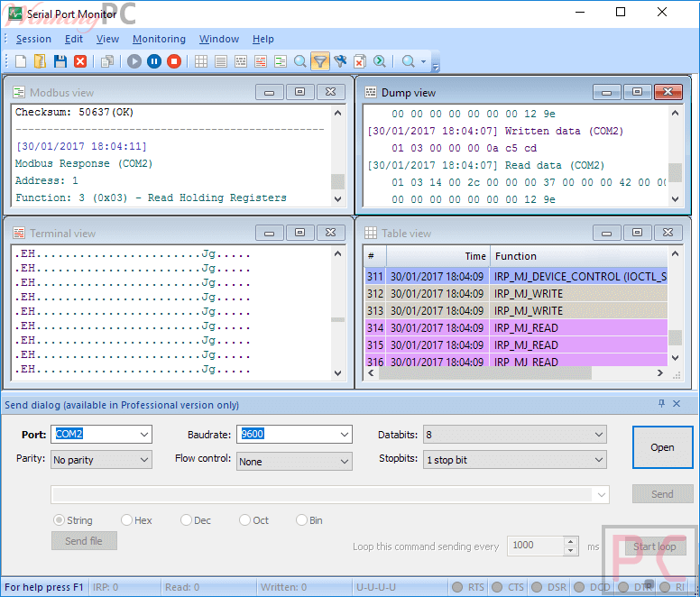Open settings with wrench tools icon
The image size is (700, 597).
point(340,61)
